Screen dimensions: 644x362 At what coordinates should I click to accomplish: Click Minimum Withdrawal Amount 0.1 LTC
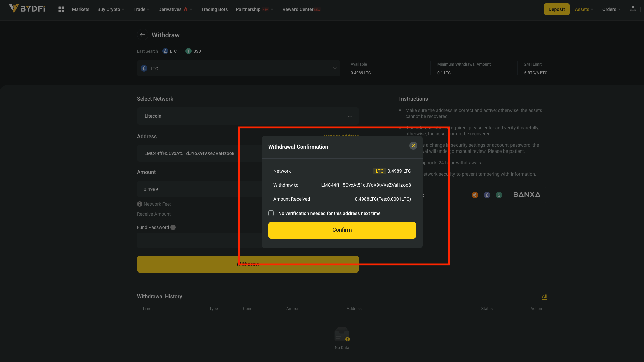pyautogui.click(x=444, y=73)
